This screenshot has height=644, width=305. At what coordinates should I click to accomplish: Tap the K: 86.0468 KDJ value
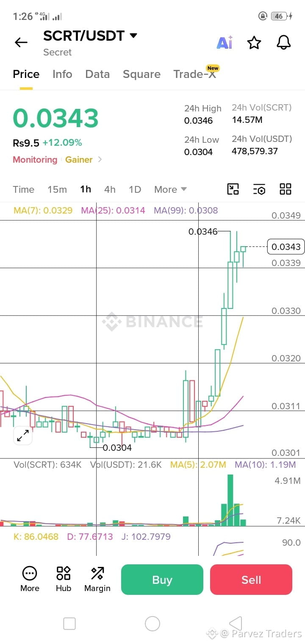tap(36, 537)
